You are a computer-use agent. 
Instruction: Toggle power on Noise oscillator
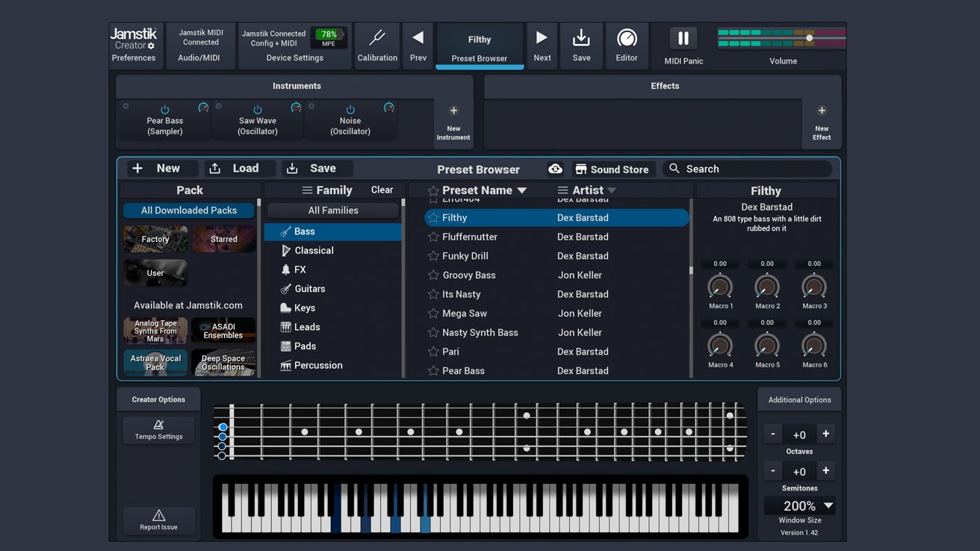point(350,110)
